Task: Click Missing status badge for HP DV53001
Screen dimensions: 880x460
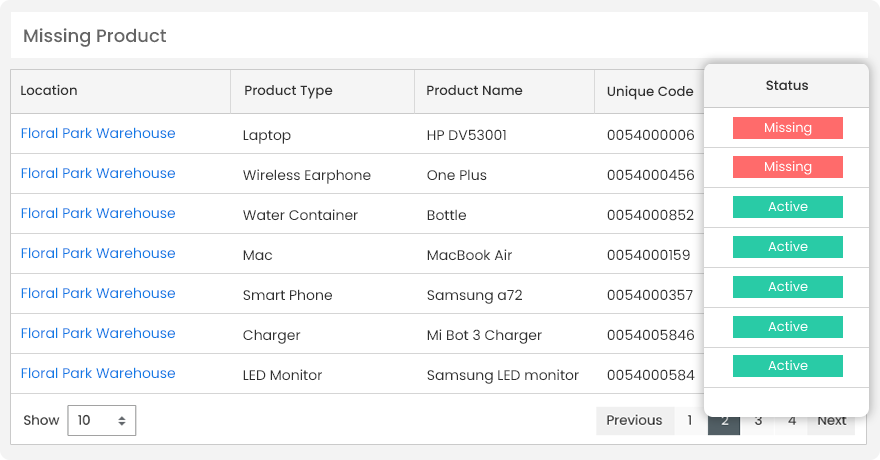Action: (x=787, y=128)
